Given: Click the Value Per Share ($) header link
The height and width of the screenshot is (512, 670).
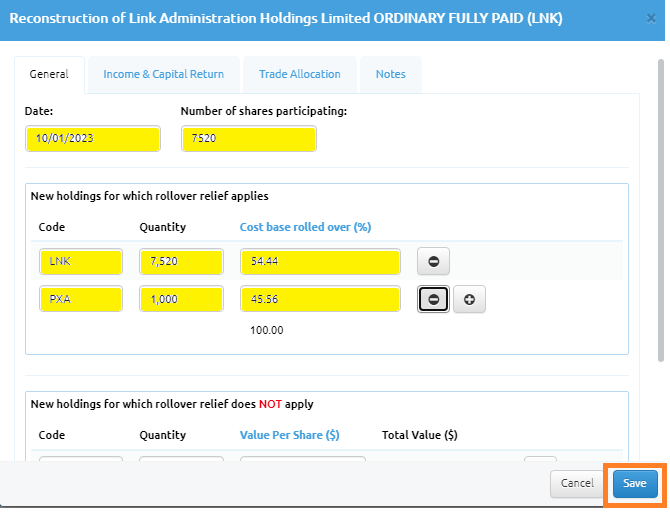Looking at the screenshot, I should pyautogui.click(x=289, y=435).
